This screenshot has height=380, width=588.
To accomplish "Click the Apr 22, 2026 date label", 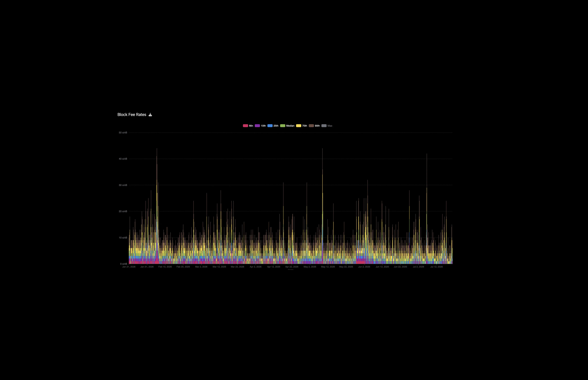I will (292, 267).
